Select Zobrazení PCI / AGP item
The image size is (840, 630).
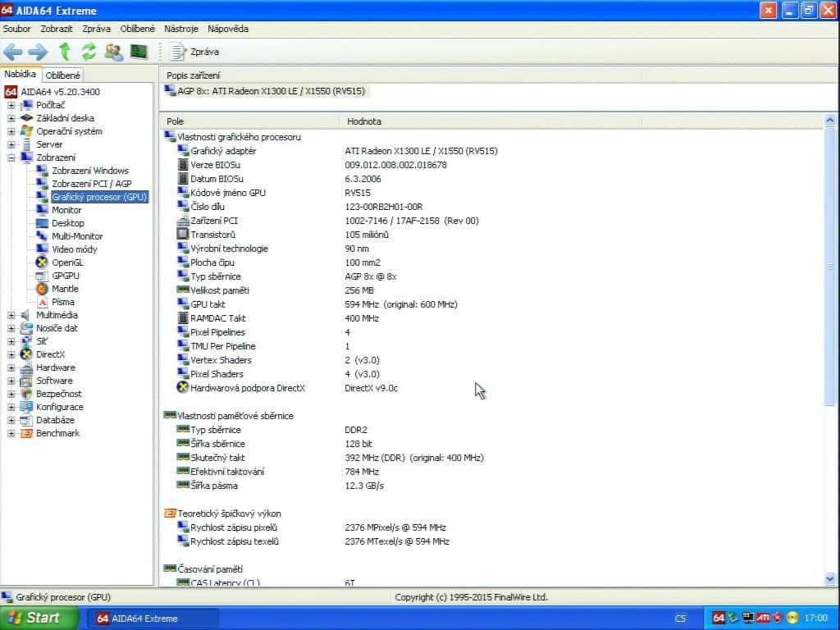(92, 184)
